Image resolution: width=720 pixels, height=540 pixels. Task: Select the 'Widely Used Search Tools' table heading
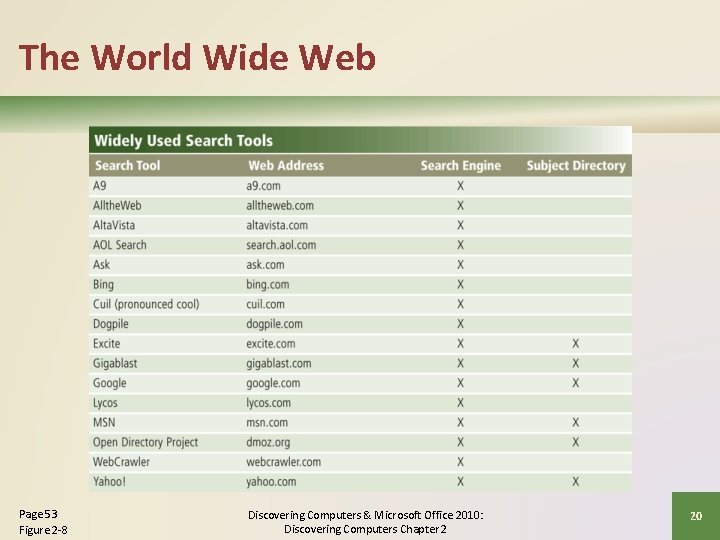pyautogui.click(x=183, y=141)
